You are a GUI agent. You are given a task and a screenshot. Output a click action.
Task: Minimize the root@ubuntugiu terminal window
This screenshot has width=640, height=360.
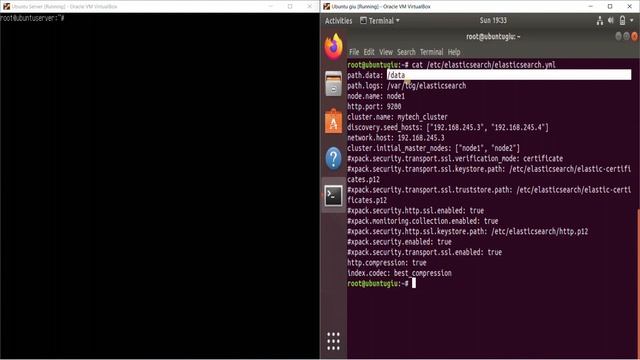pos(618,36)
